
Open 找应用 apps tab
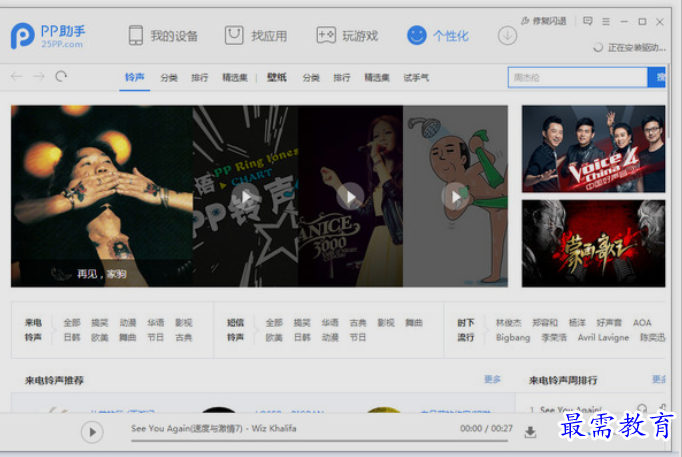pos(256,36)
